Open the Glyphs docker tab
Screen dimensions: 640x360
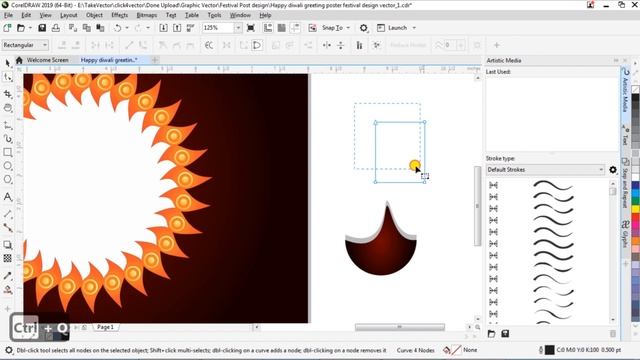[625, 234]
